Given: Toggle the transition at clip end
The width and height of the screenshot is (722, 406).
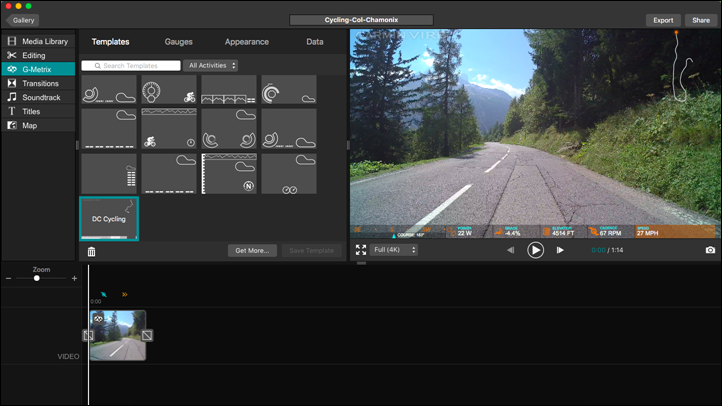Looking at the screenshot, I should coord(147,335).
